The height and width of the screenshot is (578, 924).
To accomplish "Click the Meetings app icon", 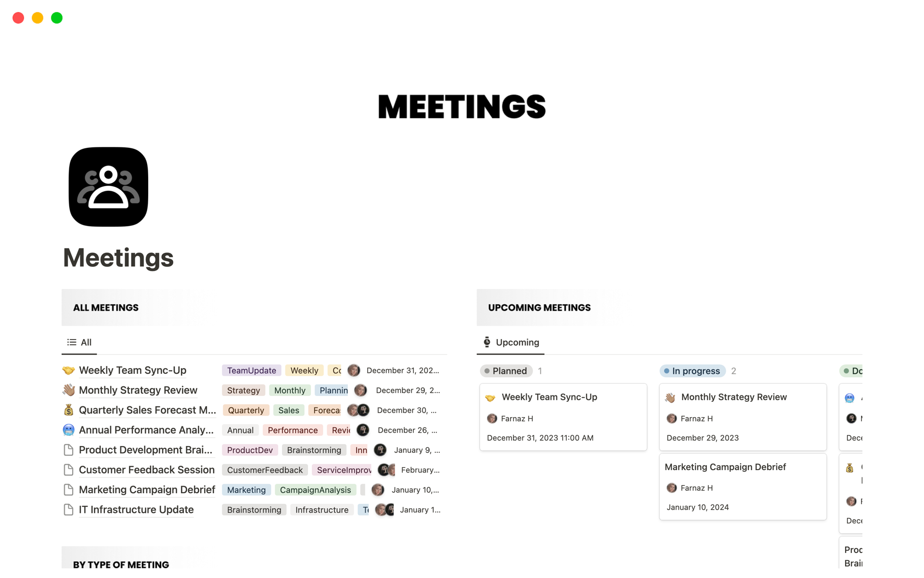I will [x=108, y=186].
